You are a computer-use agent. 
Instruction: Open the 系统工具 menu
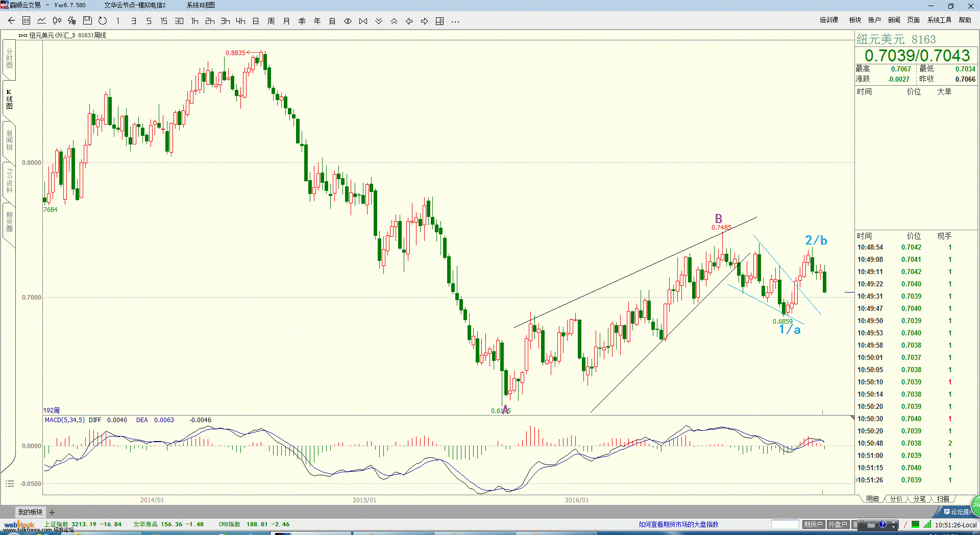pyautogui.click(x=939, y=20)
